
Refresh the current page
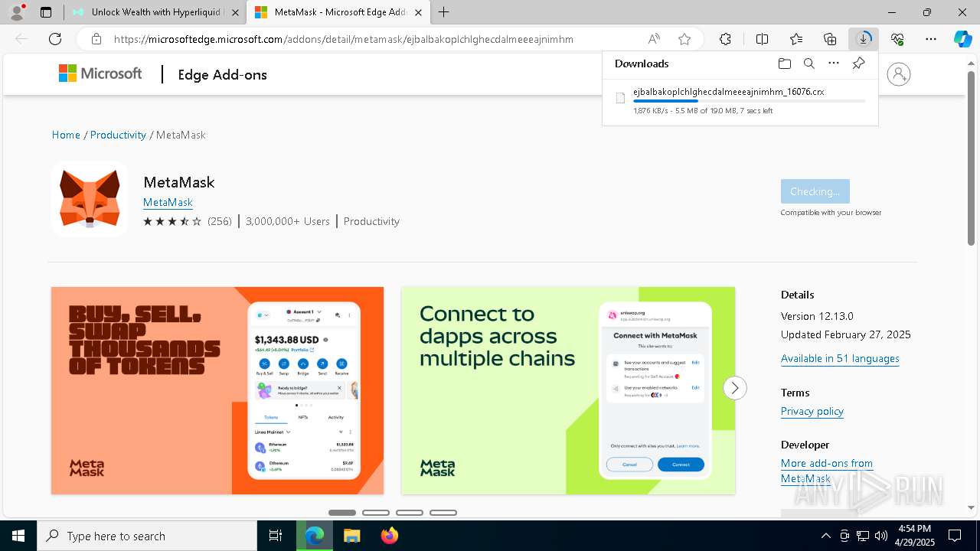point(55,39)
